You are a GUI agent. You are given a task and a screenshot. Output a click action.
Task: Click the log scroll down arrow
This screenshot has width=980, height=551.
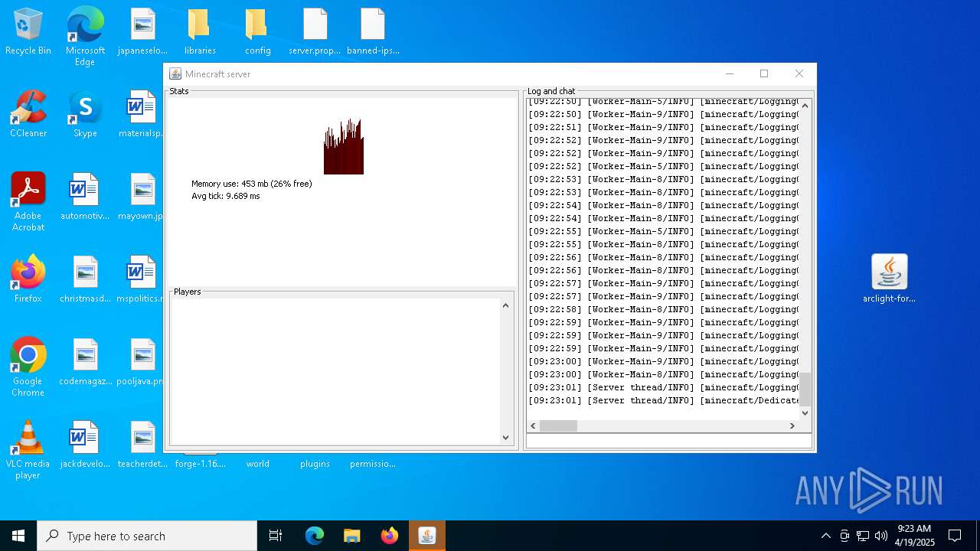coord(805,412)
